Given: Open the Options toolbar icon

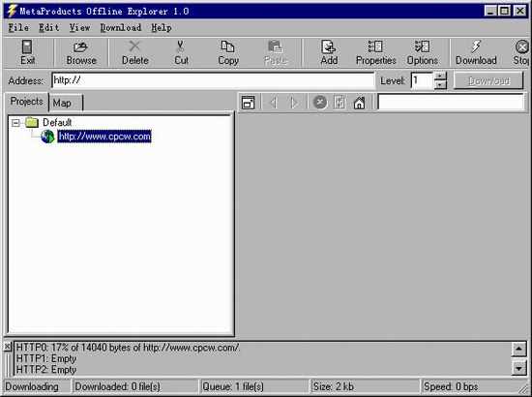Looking at the screenshot, I should click(x=422, y=46).
